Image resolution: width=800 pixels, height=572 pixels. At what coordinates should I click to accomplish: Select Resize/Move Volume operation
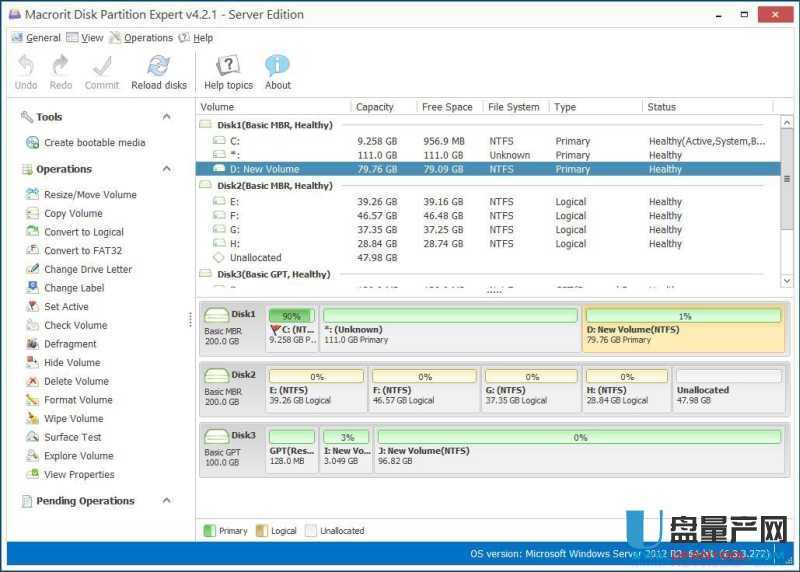[90, 195]
